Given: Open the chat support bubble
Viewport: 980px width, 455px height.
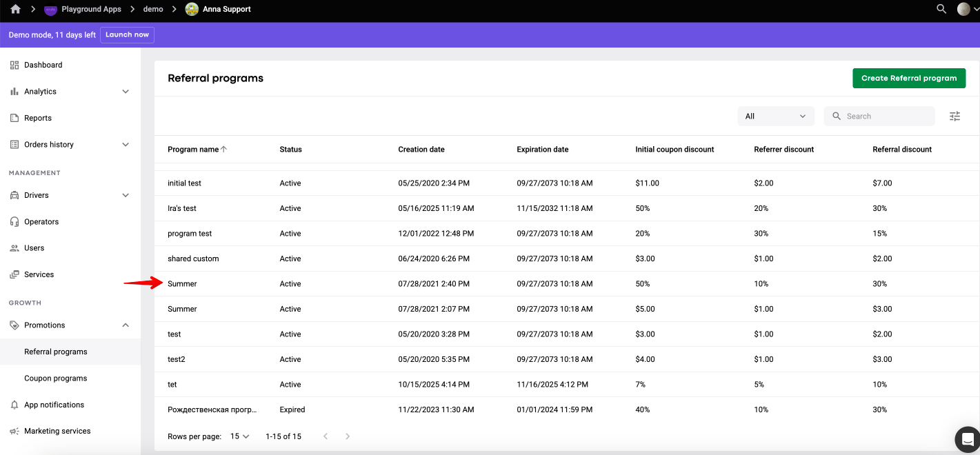Looking at the screenshot, I should 968,439.
